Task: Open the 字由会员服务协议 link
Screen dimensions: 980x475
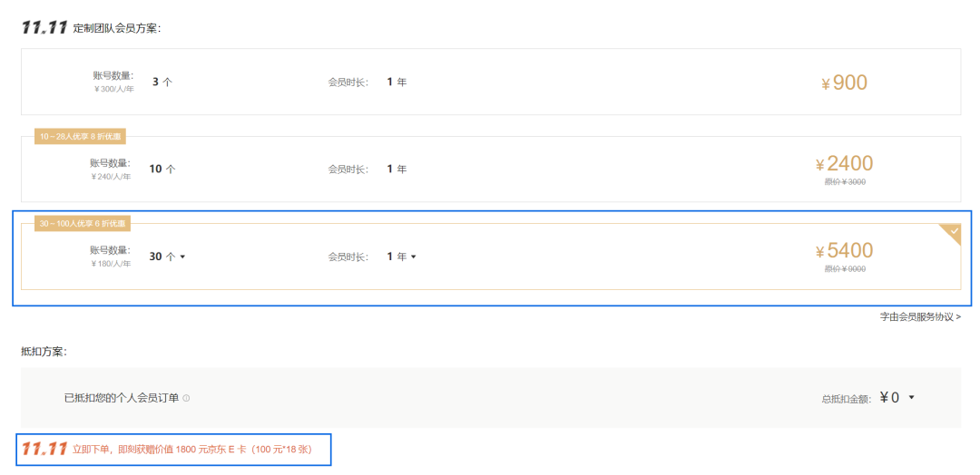Action: (x=920, y=316)
